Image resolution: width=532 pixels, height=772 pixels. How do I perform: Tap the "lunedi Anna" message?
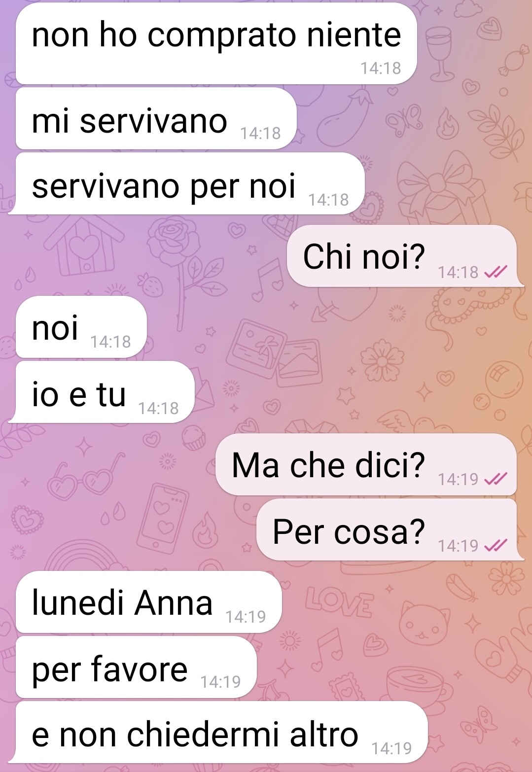[x=148, y=602]
